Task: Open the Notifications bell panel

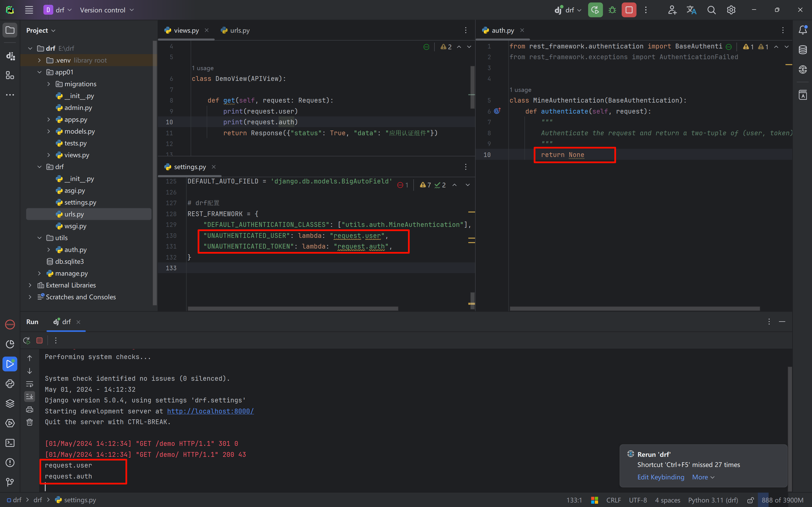Action: pos(803,30)
